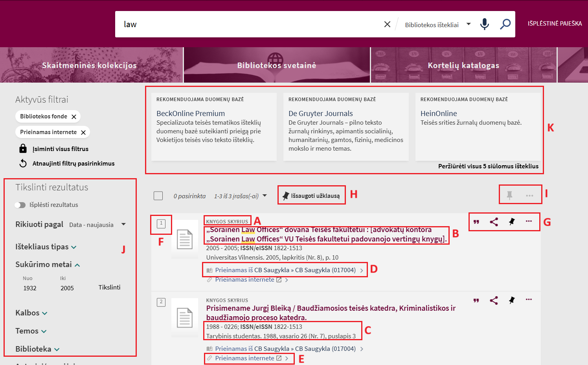Click the refresh icon to update filter selections
Viewport: 588px width, 365px height.
[x=23, y=163]
